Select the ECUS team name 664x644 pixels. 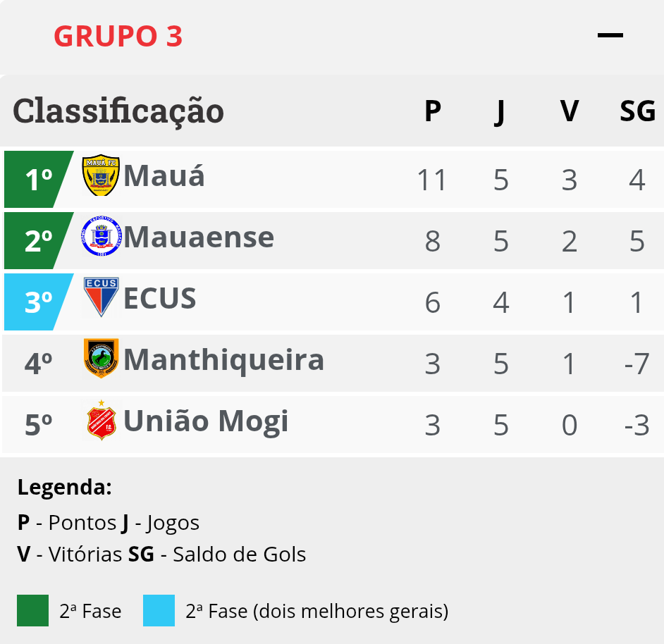pyautogui.click(x=159, y=298)
